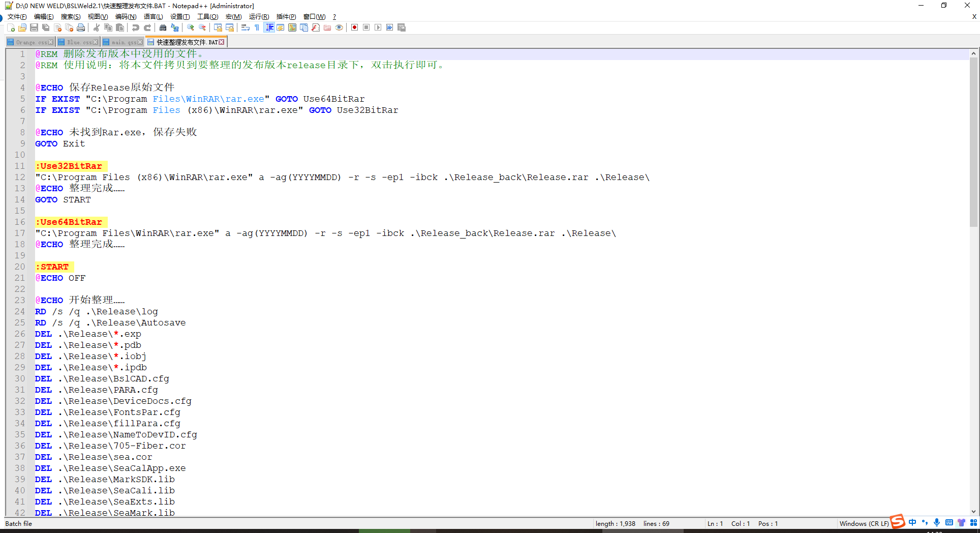Close the Orange.css tab

51,42
